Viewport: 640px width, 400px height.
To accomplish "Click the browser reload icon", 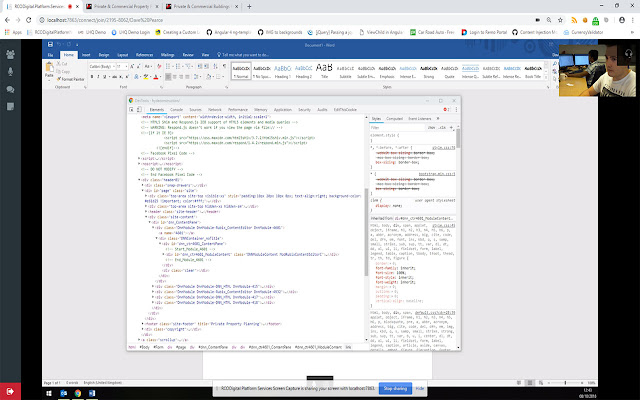I will pos(29,20).
